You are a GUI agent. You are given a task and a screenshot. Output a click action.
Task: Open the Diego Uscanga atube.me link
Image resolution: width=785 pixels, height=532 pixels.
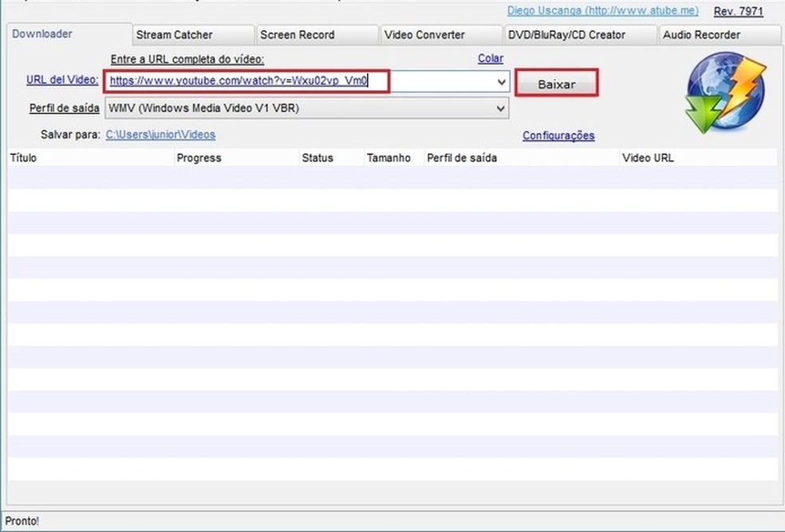[602, 10]
